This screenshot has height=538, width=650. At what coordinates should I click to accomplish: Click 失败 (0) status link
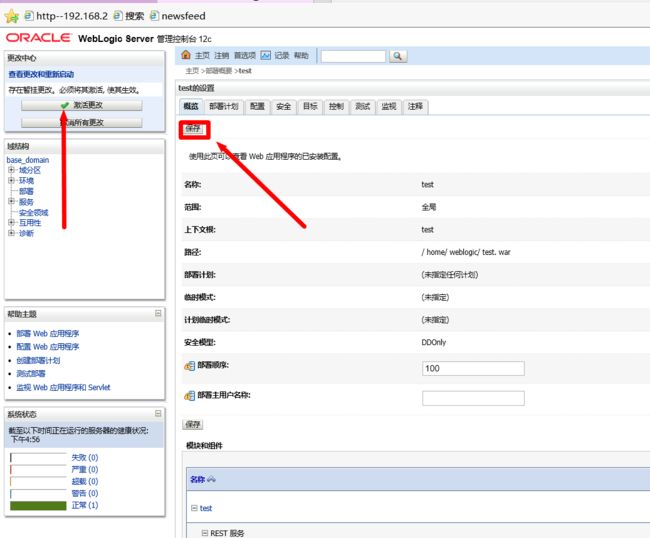coord(85,458)
